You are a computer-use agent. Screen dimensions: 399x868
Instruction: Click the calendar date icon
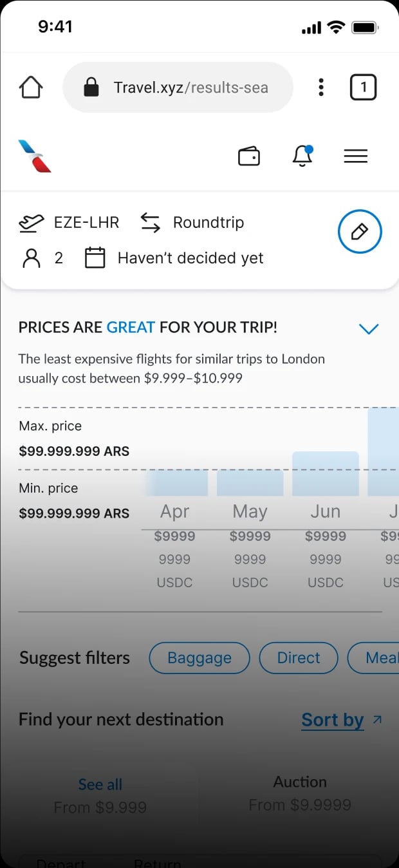point(95,258)
